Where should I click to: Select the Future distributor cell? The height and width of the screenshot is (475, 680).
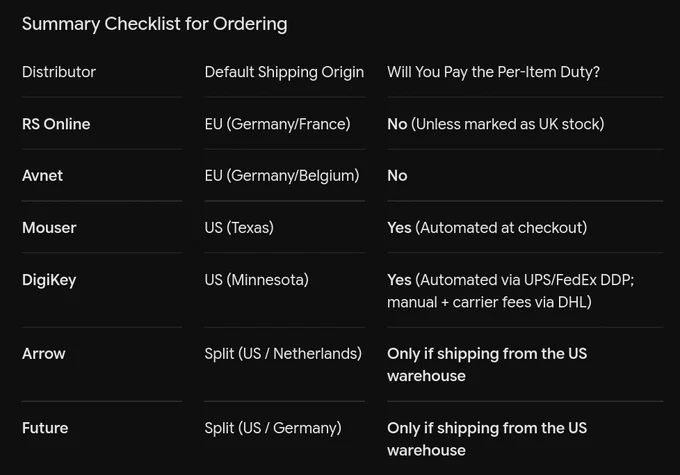coord(45,428)
